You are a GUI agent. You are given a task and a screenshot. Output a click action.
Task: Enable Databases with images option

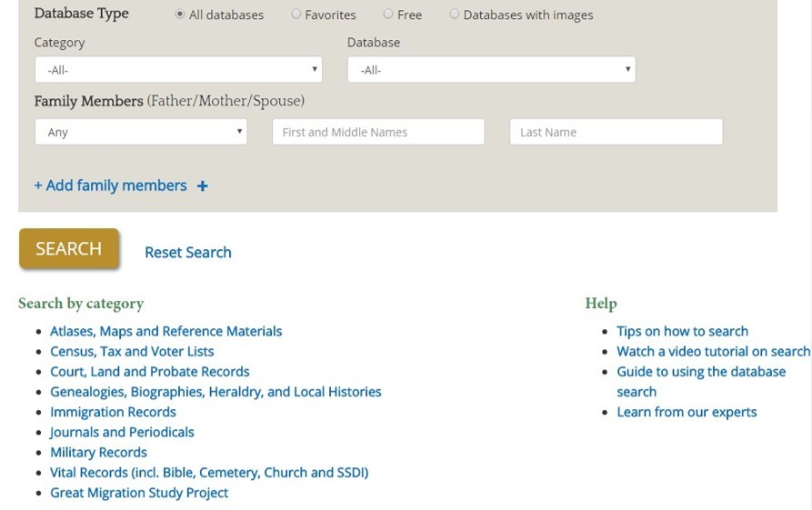[454, 14]
